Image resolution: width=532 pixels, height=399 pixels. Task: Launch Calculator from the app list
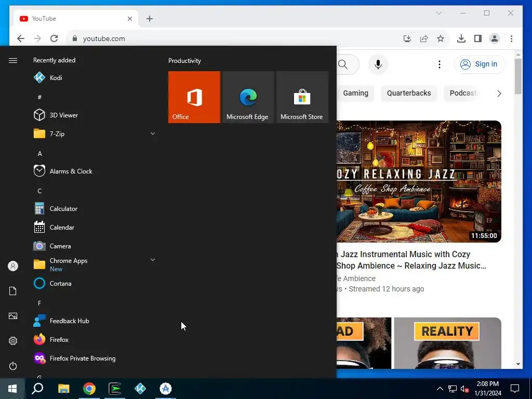pyautogui.click(x=95, y=209)
